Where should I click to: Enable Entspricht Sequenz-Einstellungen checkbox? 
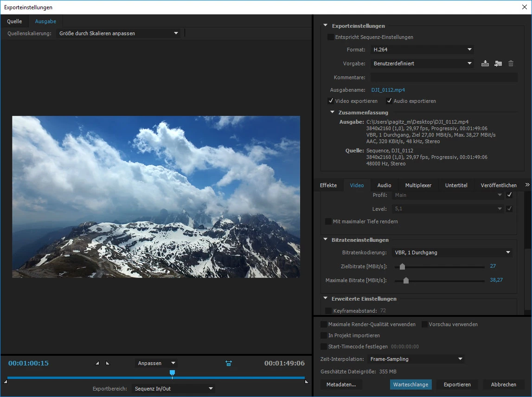pyautogui.click(x=330, y=37)
